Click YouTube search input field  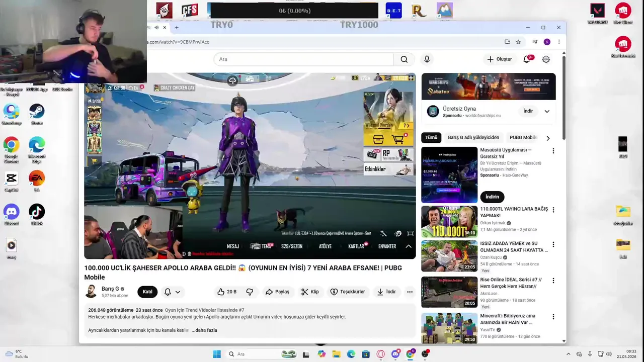[x=304, y=59]
